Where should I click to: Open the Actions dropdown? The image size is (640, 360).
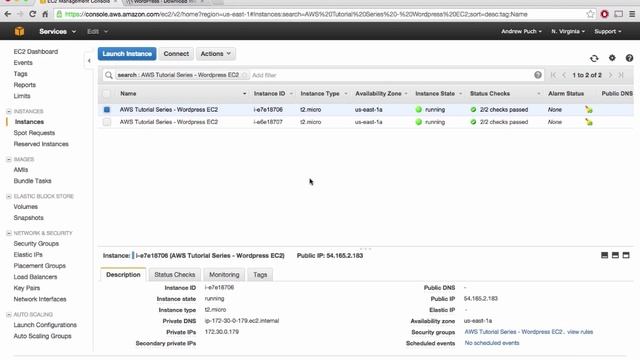point(216,54)
